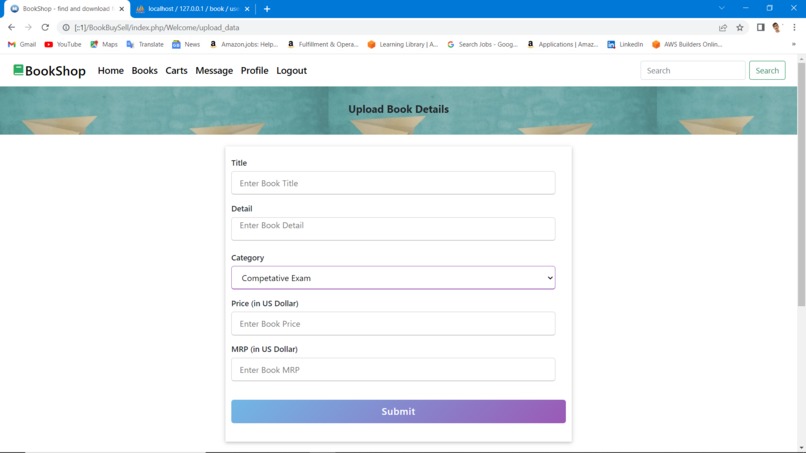Switch to the localhost / 127.0.0.1 tab
This screenshot has height=453, width=806.
193,9
